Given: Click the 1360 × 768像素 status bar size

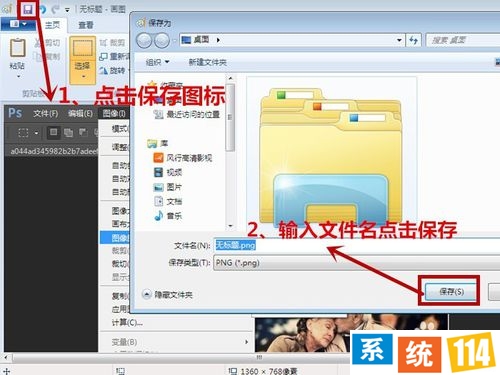Looking at the screenshot, I should (263, 371).
